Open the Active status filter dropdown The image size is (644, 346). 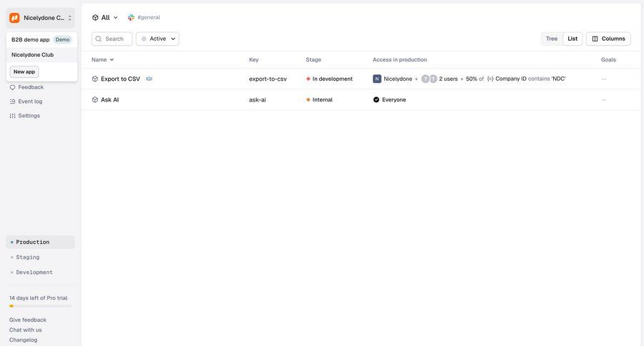coord(157,39)
